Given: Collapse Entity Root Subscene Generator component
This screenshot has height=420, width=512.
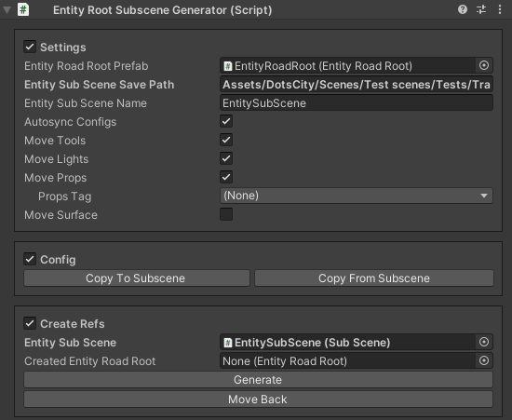Looking at the screenshot, I should (x=7, y=10).
